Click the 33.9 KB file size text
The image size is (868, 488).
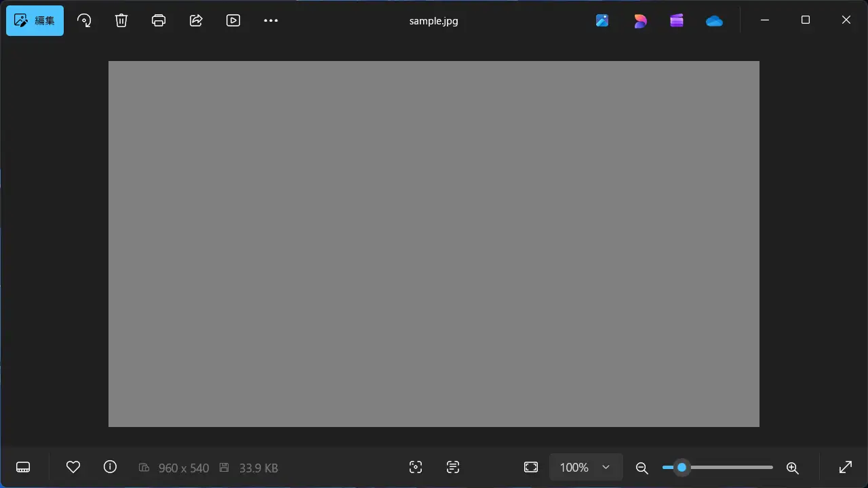pos(258,468)
